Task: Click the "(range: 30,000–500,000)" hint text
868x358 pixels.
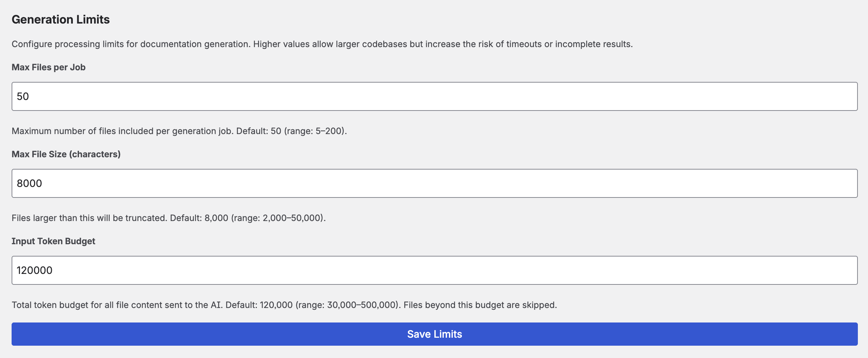Action: 348,305
